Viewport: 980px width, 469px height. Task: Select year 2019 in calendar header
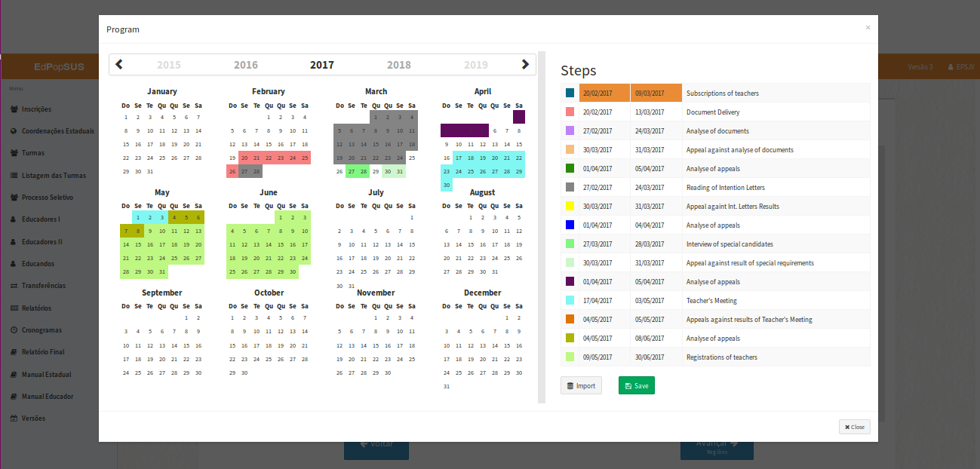pyautogui.click(x=476, y=65)
